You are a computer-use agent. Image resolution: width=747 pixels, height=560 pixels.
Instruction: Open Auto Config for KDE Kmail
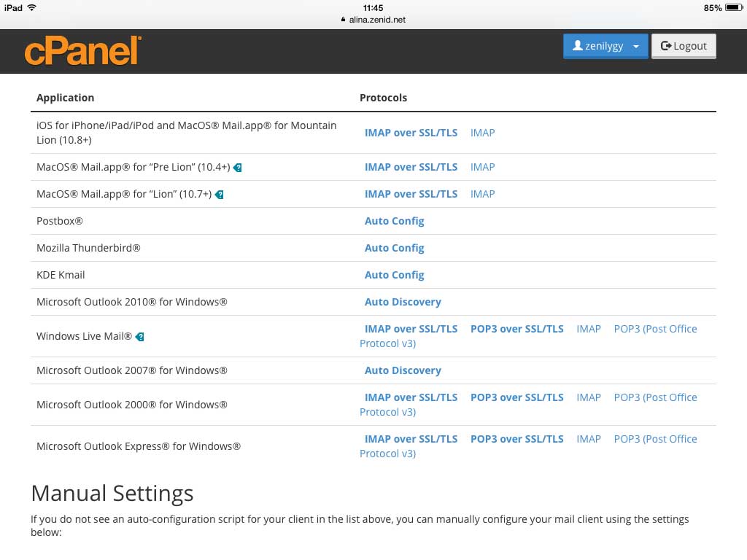[x=394, y=275]
